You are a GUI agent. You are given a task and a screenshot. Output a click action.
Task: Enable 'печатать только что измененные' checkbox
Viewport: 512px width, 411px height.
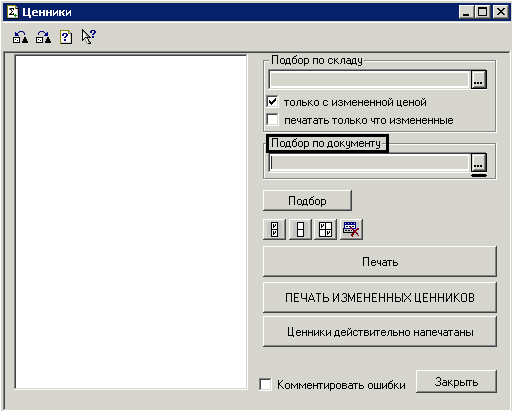pos(272,119)
